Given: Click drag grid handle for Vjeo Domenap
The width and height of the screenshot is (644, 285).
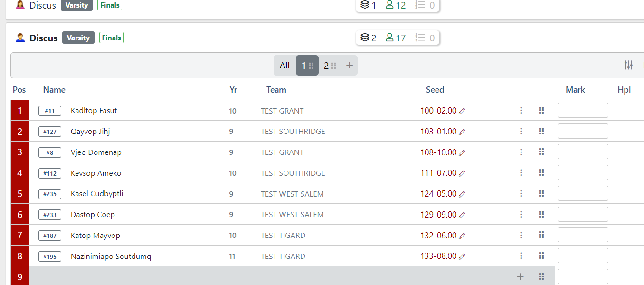Looking at the screenshot, I should click(x=541, y=152).
